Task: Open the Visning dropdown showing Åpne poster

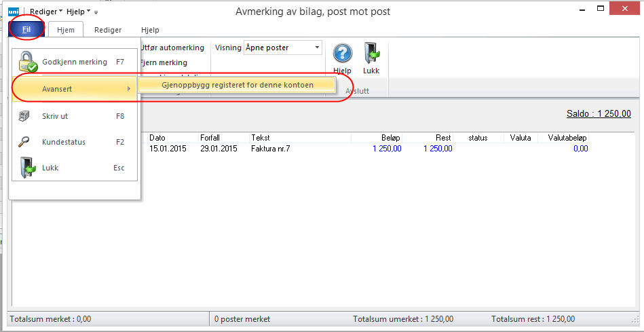Action: [282, 48]
